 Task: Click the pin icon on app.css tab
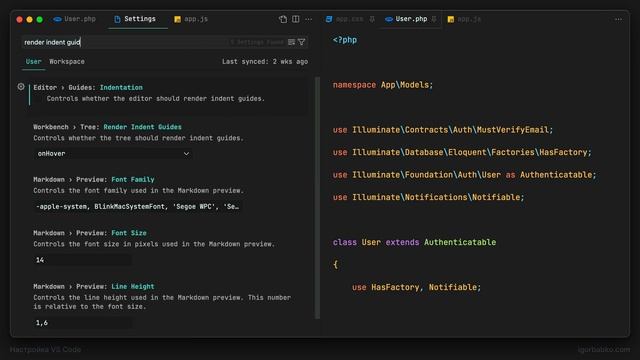tap(372, 19)
